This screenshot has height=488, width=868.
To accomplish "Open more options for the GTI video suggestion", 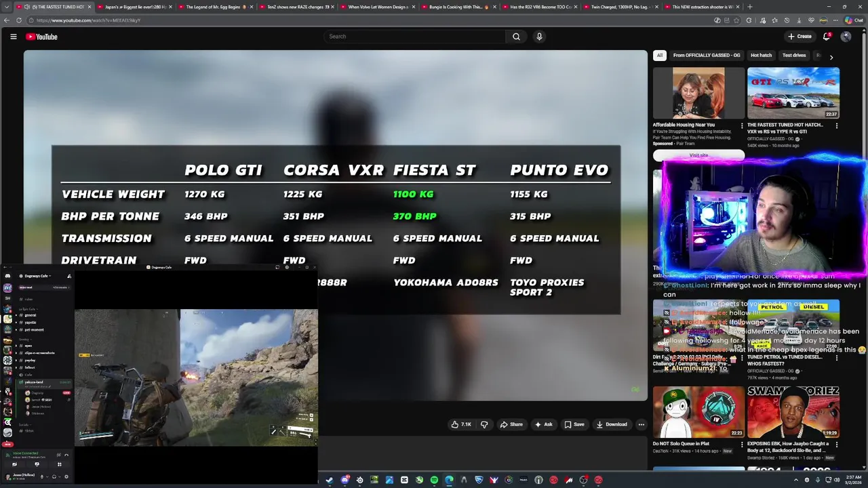I will tap(836, 125).
